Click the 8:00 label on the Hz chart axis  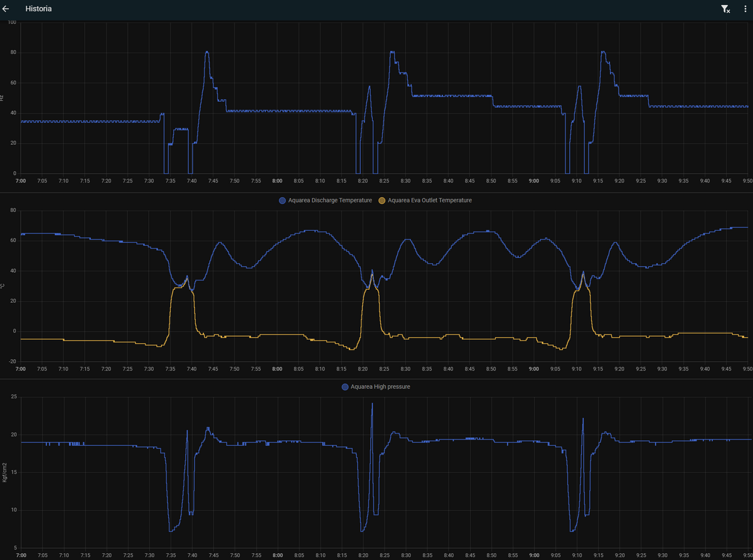click(277, 181)
